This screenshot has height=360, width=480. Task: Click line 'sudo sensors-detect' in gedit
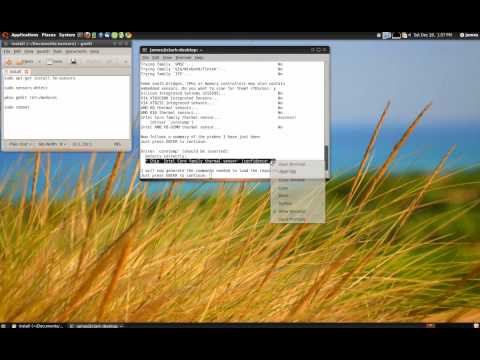pyautogui.click(x=26, y=88)
